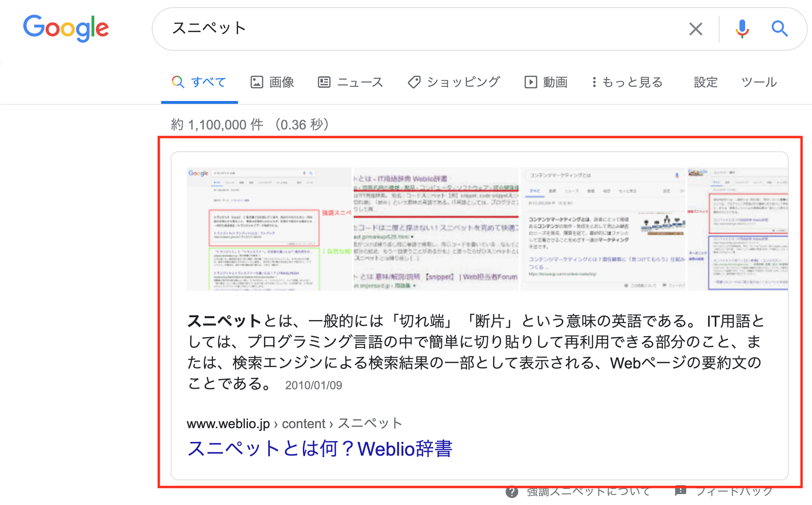Open the スニペットとは何？Weblio辞書 link
The width and height of the screenshot is (812, 505).
[x=320, y=449]
